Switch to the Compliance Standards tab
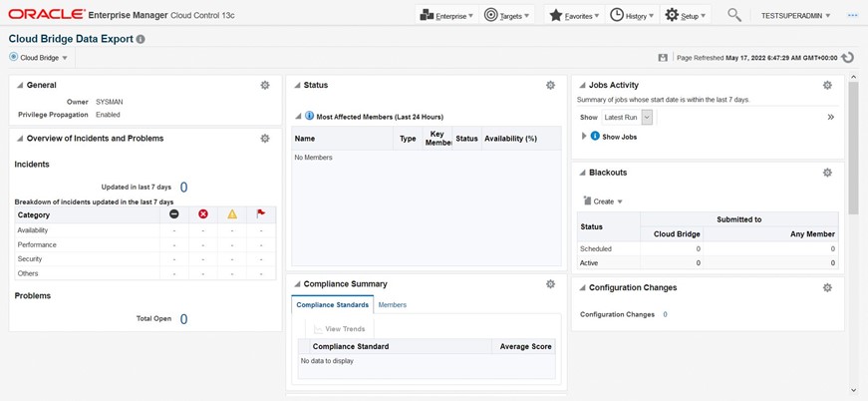This screenshot has width=868, height=401. pyautogui.click(x=332, y=305)
